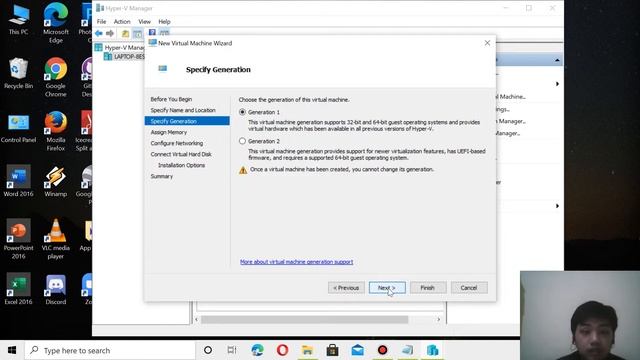Click the Finish button
640x360 pixels.
click(428, 288)
